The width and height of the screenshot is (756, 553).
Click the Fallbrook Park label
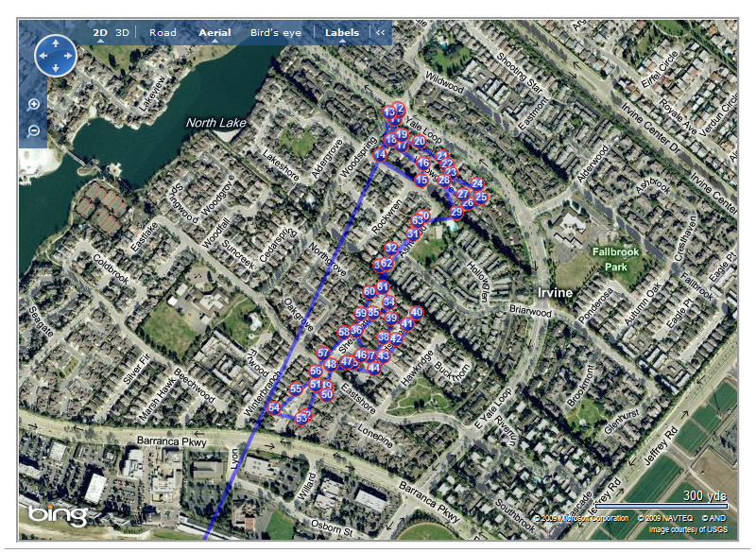click(616, 259)
